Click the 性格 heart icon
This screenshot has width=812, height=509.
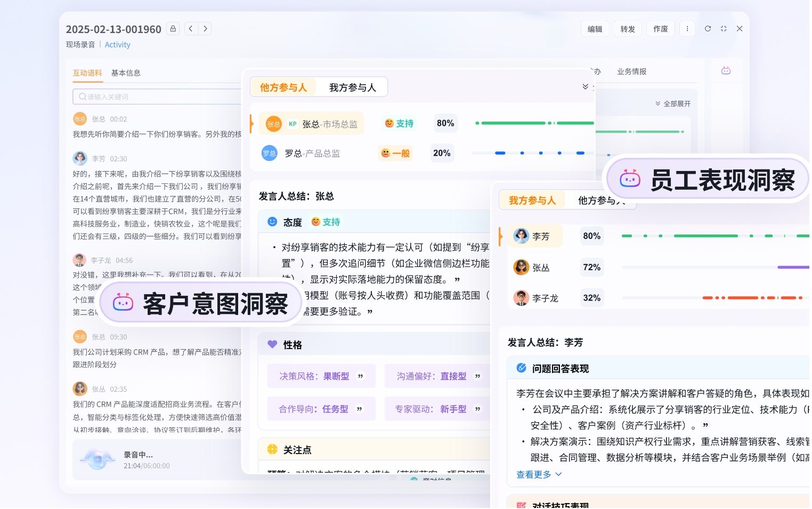pyautogui.click(x=272, y=344)
